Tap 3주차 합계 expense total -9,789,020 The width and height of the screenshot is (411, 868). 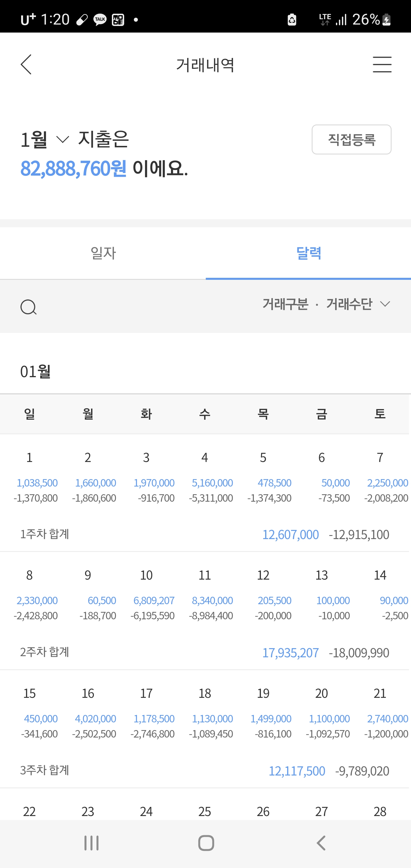coord(362,771)
